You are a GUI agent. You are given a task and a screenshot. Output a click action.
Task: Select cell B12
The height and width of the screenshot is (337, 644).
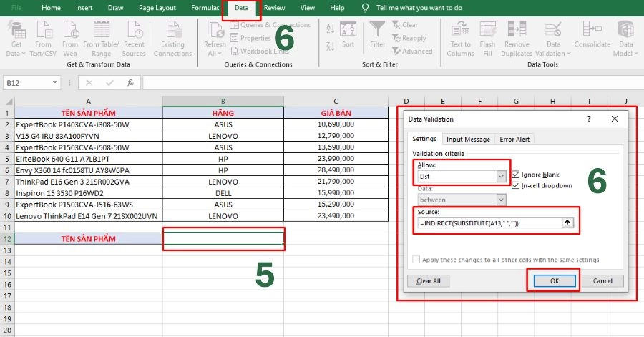click(223, 238)
